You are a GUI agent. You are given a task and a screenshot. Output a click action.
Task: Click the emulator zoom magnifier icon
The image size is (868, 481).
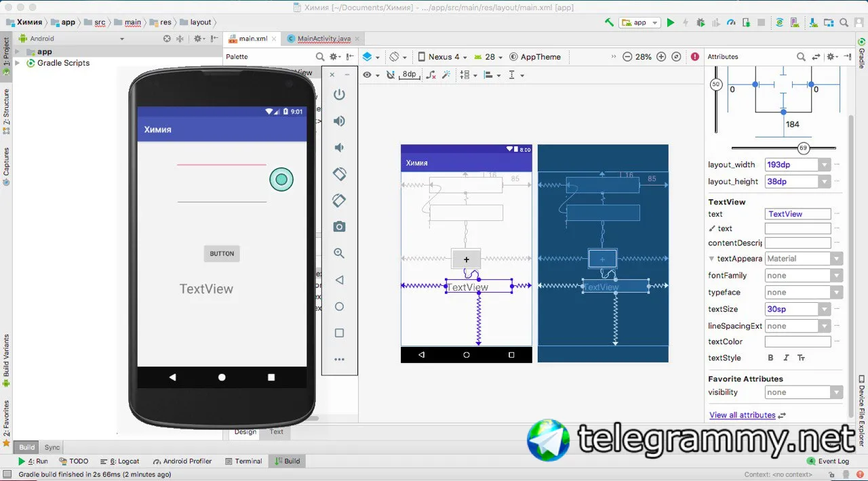[x=339, y=253]
